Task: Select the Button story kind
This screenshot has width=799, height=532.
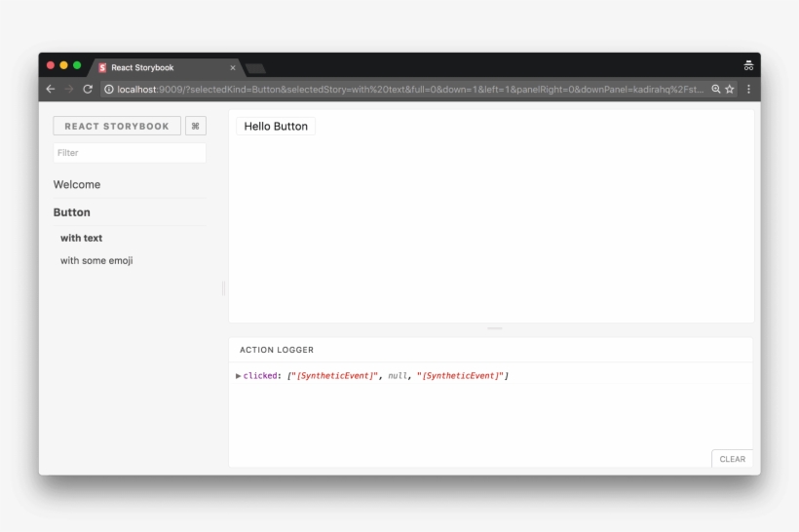Action: click(72, 212)
